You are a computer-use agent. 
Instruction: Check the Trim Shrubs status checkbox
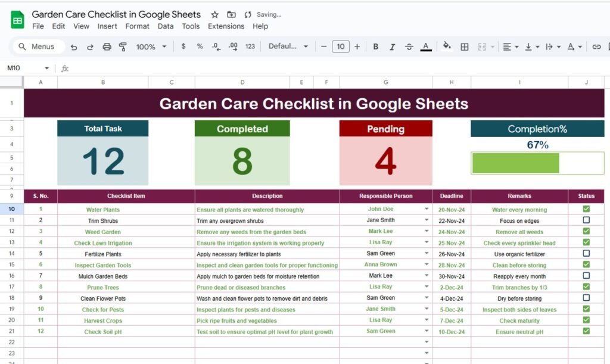tap(586, 220)
